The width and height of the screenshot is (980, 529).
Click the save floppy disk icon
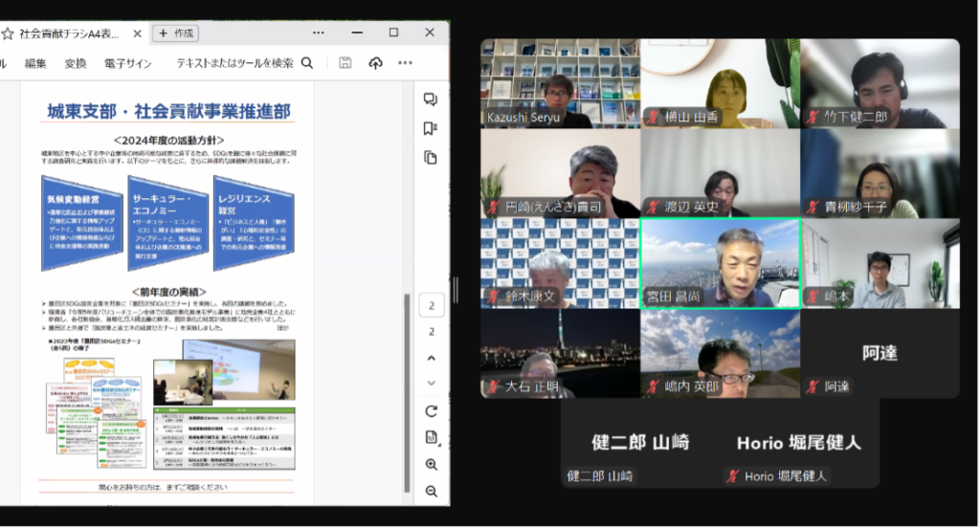[x=345, y=62]
